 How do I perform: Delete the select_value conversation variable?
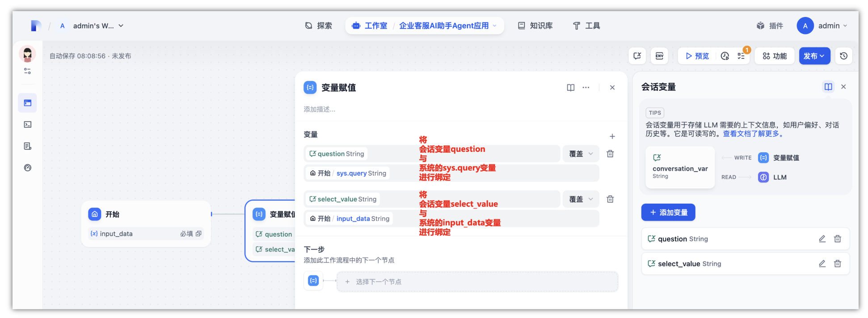coord(838,264)
